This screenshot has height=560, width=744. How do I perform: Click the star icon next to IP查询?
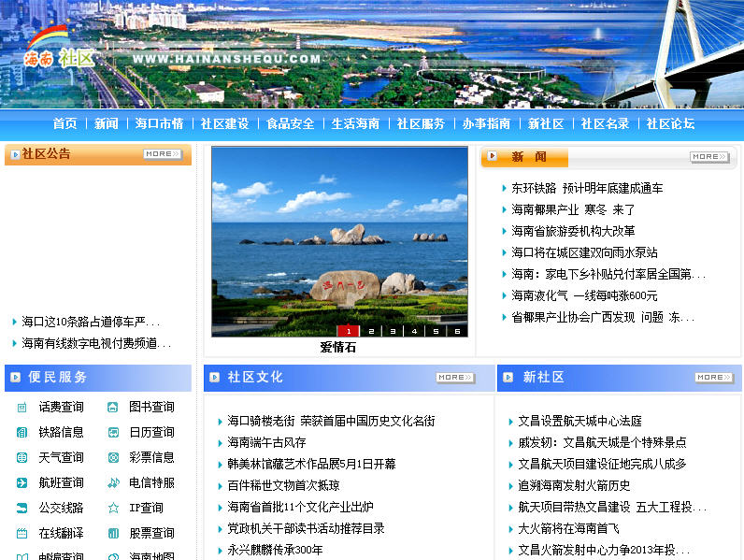113,509
